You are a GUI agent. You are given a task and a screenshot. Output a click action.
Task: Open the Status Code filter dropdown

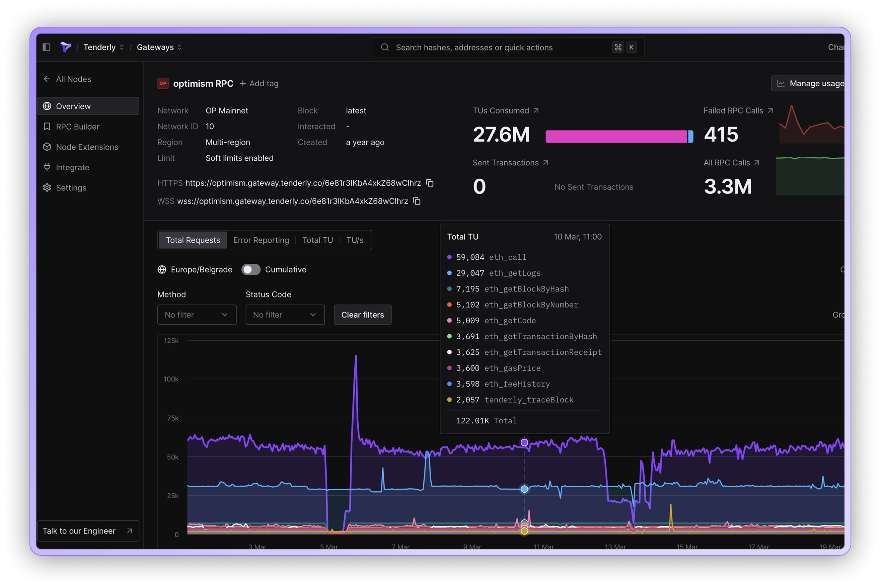(x=285, y=315)
